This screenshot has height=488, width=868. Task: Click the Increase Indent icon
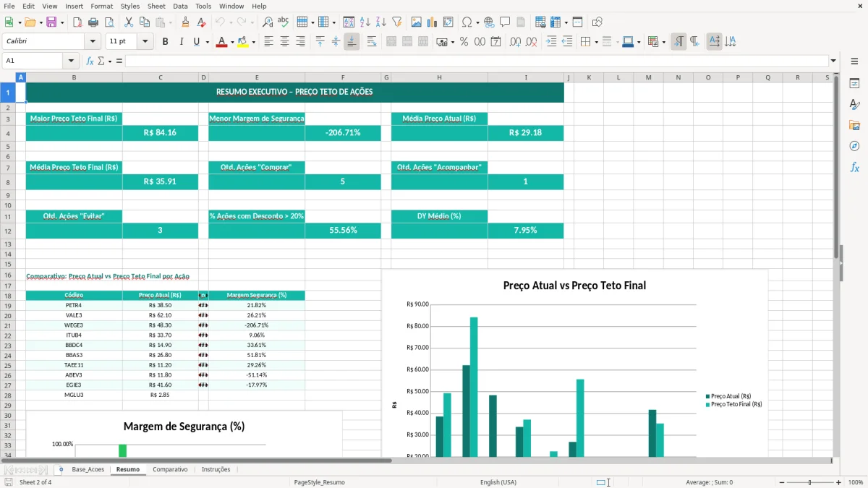coord(552,42)
